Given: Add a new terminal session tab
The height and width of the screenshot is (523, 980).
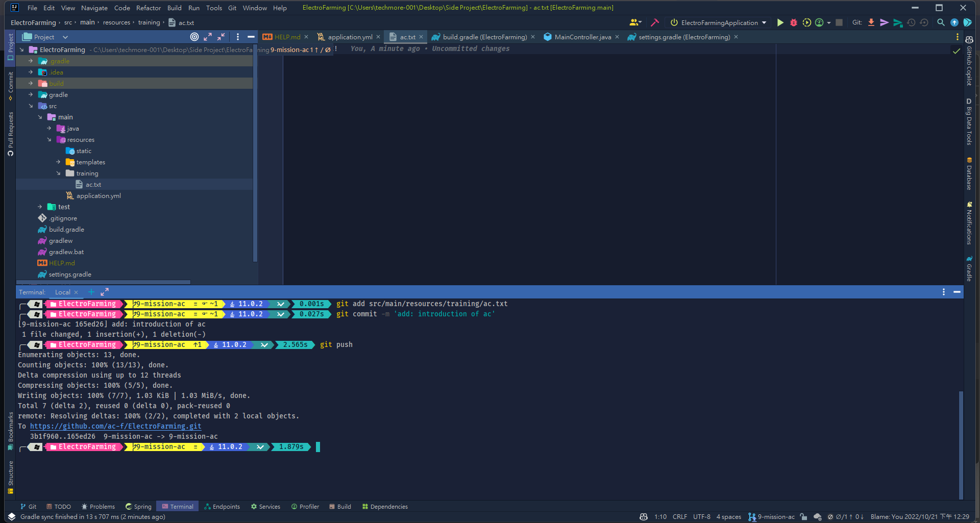Looking at the screenshot, I should [91, 292].
